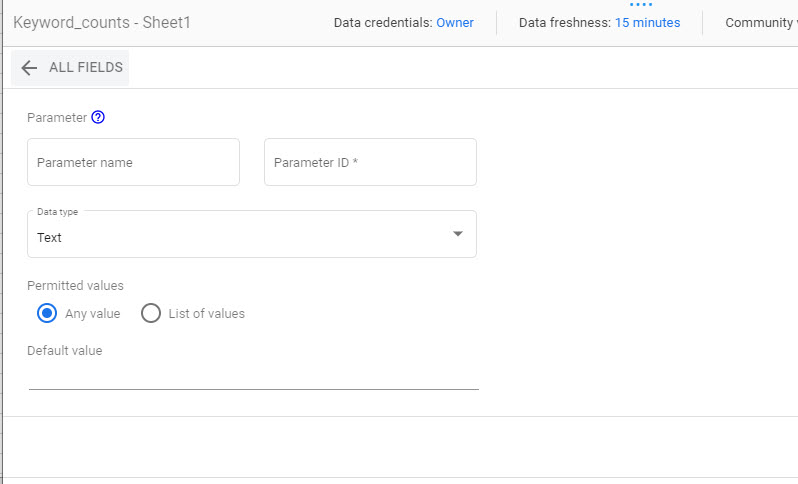Image resolution: width=798 pixels, height=484 pixels.
Task: Open the Parameter help question mark icon
Action: (98, 118)
